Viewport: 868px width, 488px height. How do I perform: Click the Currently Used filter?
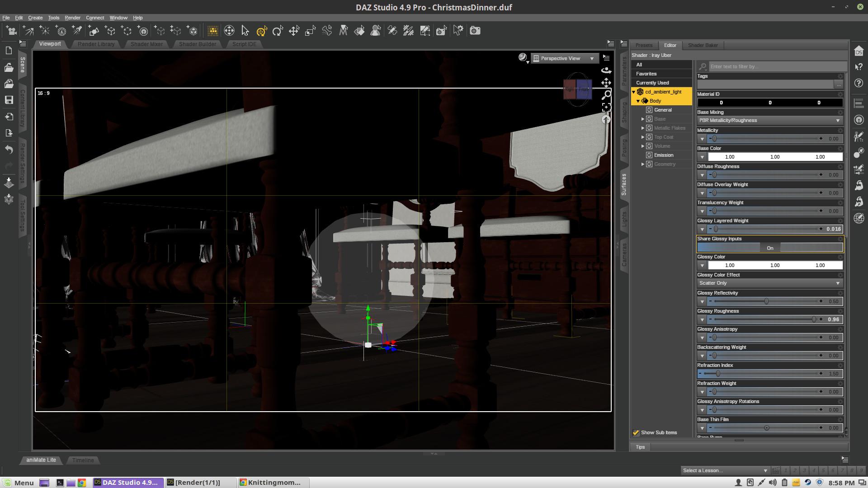tap(652, 83)
